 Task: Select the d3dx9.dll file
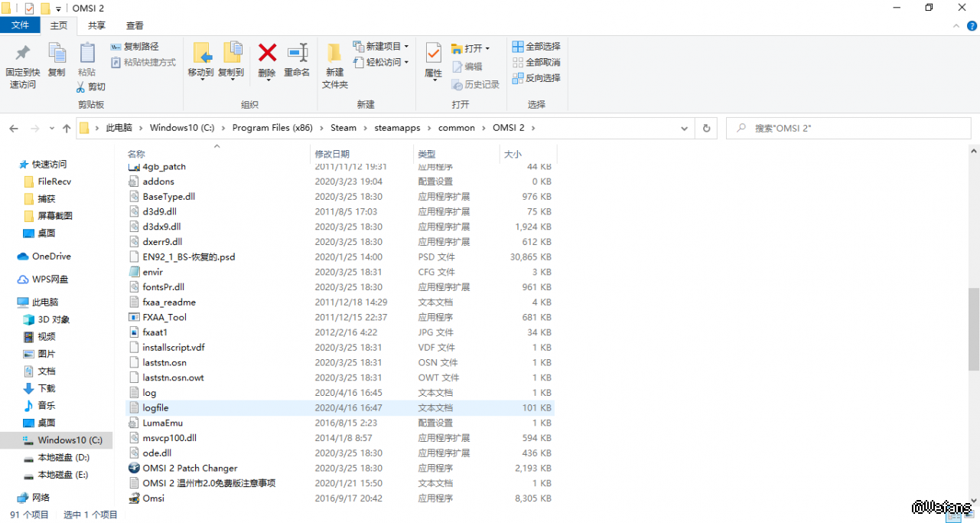click(339, 227)
